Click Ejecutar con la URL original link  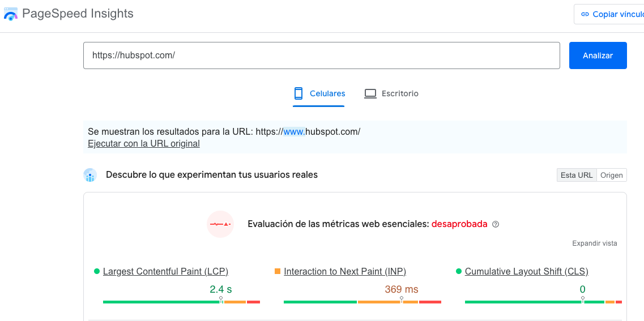(144, 144)
